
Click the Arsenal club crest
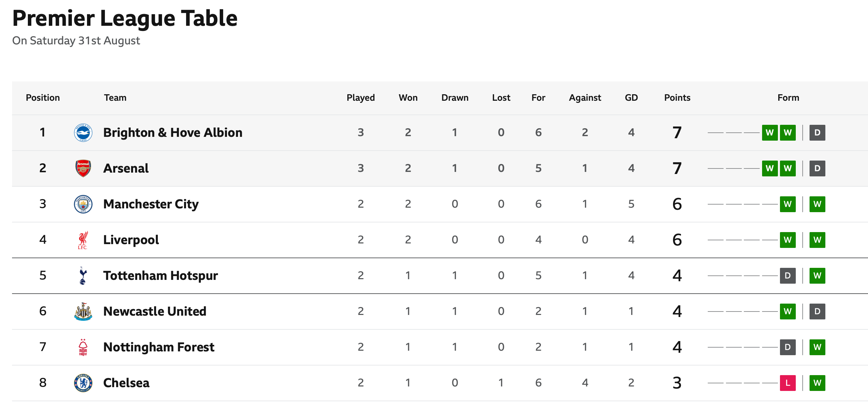click(83, 168)
